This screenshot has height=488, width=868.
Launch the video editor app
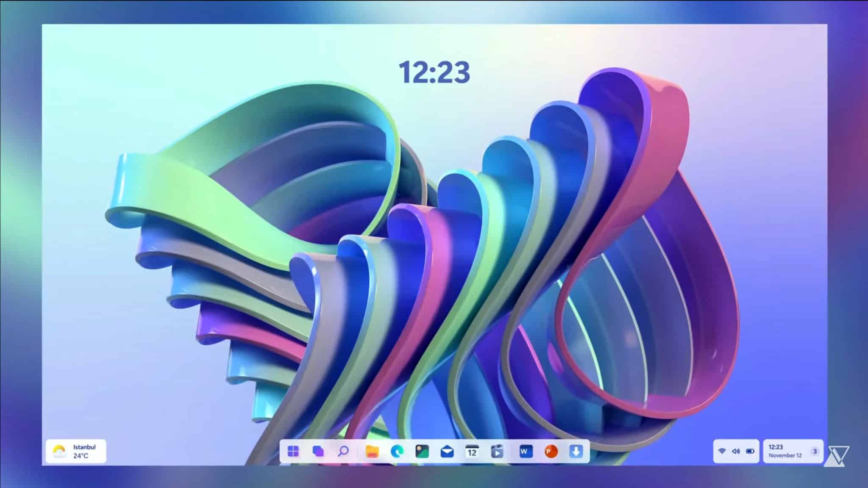(x=497, y=451)
